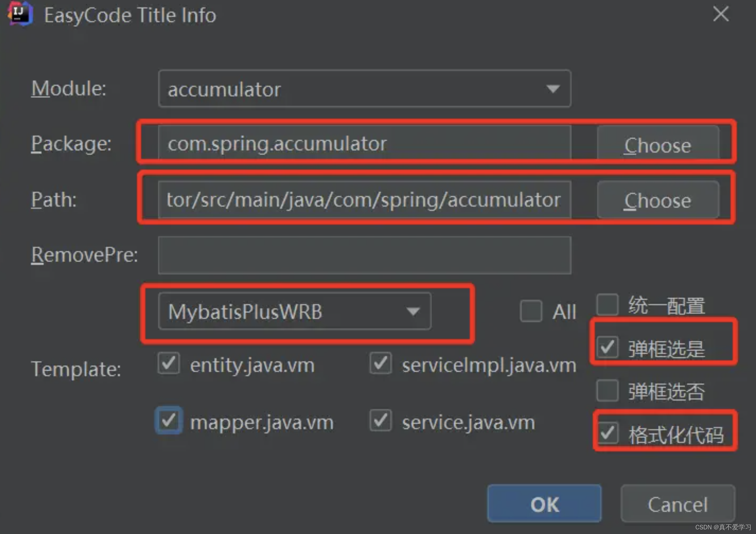Click the Cancel button
This screenshot has width=756, height=534.
click(x=678, y=504)
